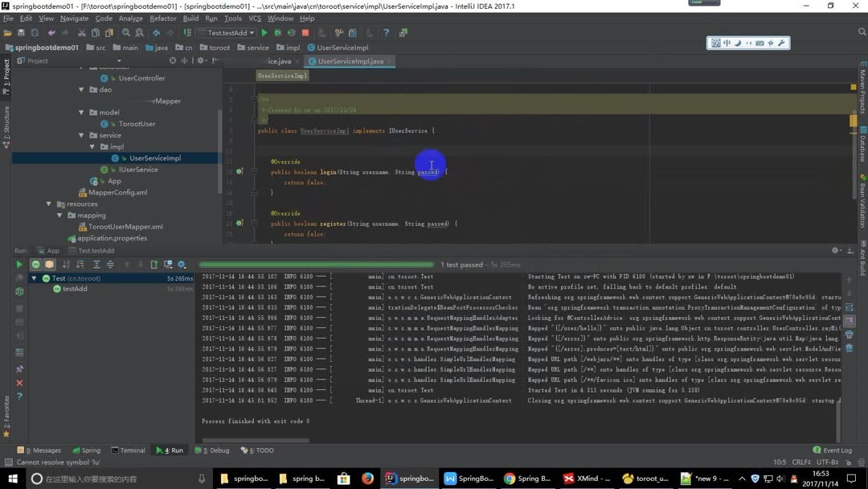Screen dimensions: 868x489
Task: Collapse the Test (cn.toroot) tree node
Action: [x=33, y=278]
